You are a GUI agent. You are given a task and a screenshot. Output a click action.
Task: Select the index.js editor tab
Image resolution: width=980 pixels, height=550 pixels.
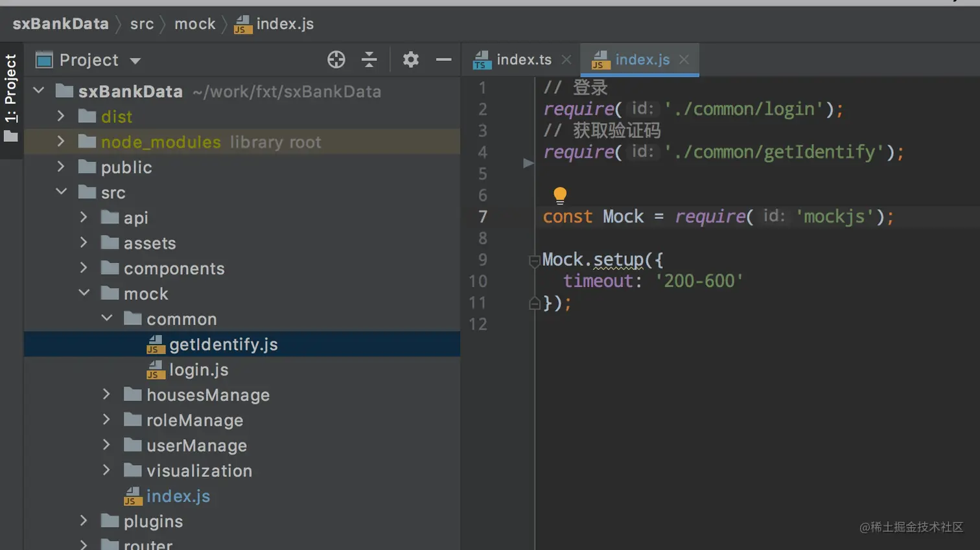(x=642, y=60)
